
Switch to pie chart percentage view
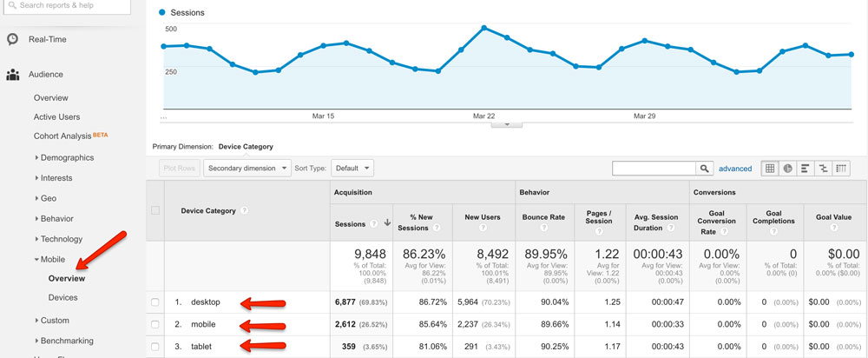point(787,169)
